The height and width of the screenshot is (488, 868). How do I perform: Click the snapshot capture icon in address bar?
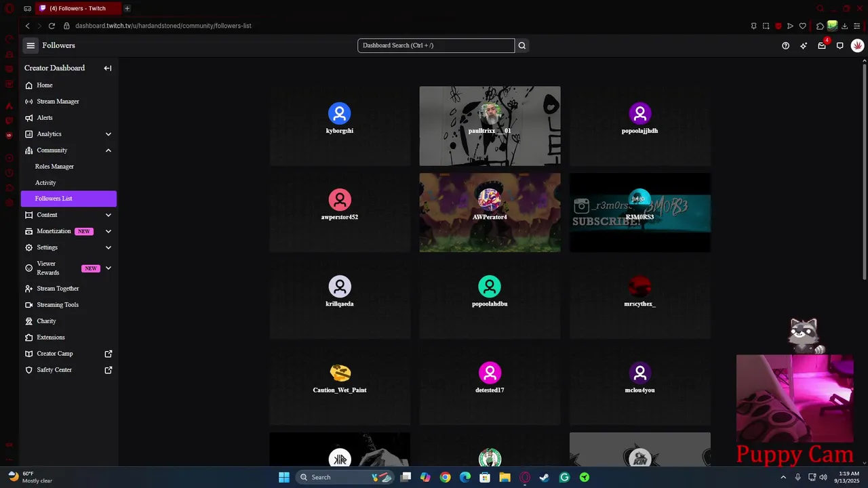[766, 26]
